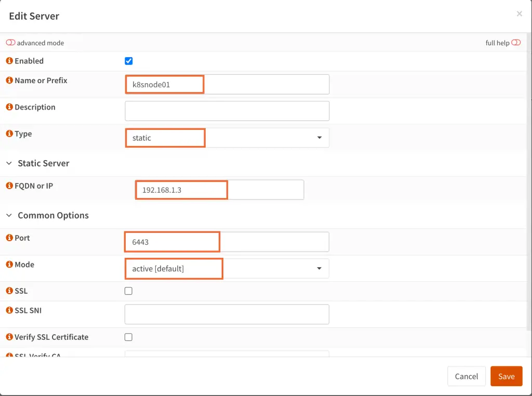View help for SSL SNI

coord(9,310)
